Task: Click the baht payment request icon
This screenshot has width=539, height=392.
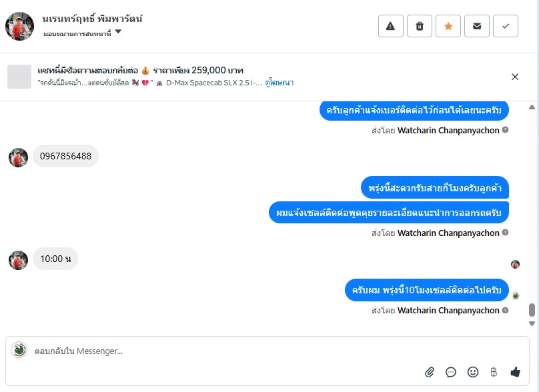Action: click(x=494, y=372)
